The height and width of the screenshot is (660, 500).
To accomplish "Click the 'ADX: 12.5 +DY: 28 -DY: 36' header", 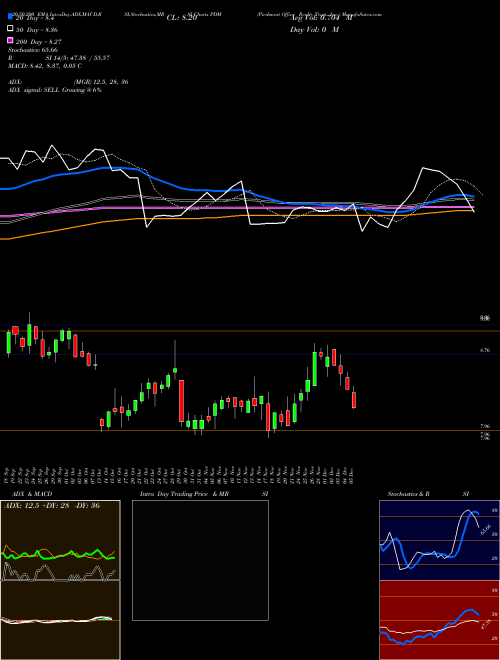I will (52, 506).
